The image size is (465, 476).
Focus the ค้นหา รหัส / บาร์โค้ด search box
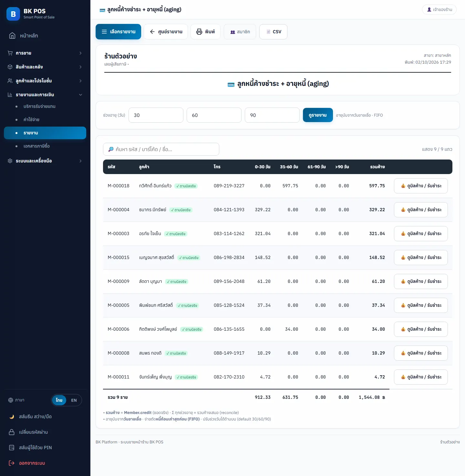click(161, 149)
